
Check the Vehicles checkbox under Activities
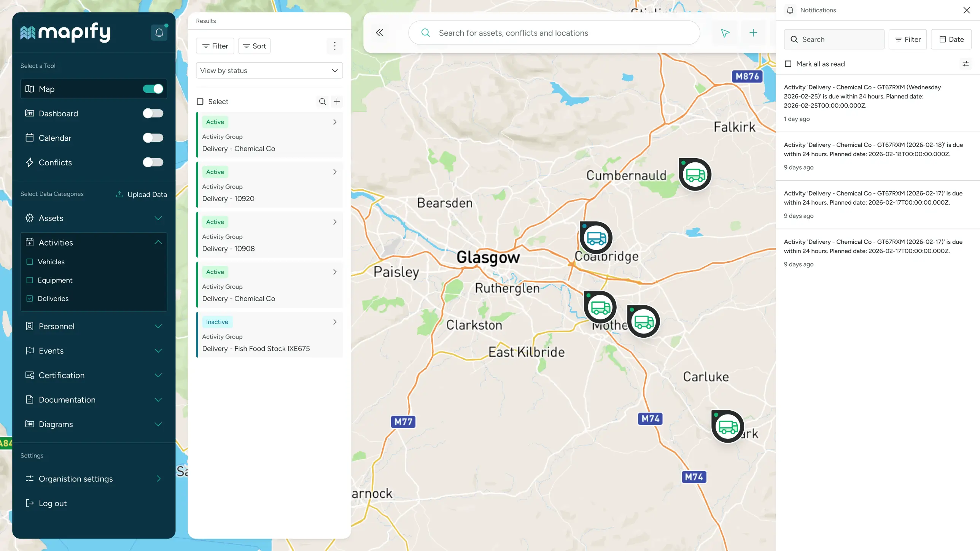tap(30, 262)
